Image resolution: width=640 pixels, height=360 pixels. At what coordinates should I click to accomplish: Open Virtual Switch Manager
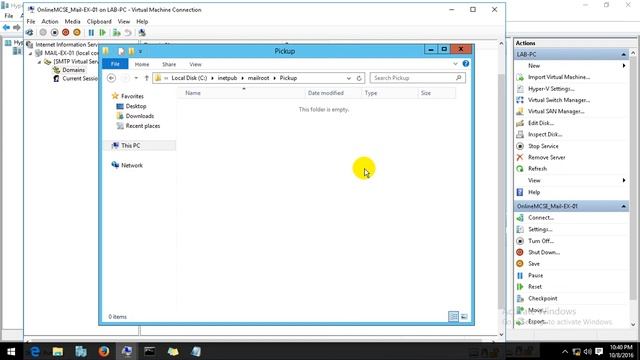(558, 100)
